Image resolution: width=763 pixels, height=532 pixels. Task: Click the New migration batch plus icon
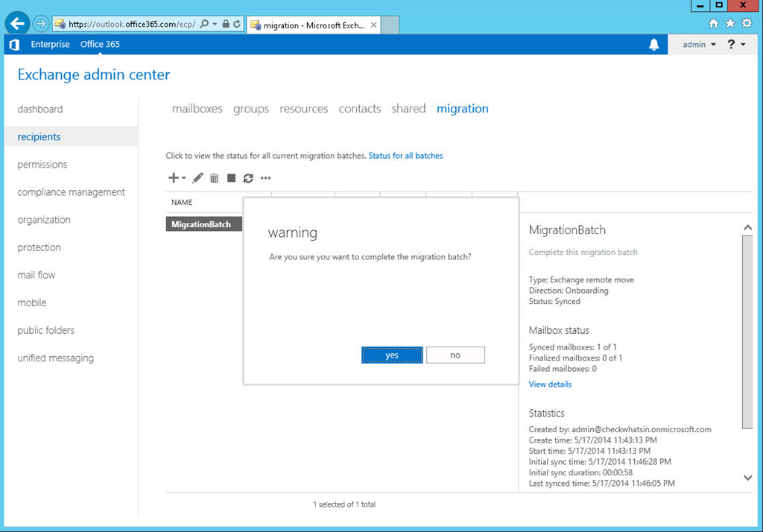tap(173, 177)
